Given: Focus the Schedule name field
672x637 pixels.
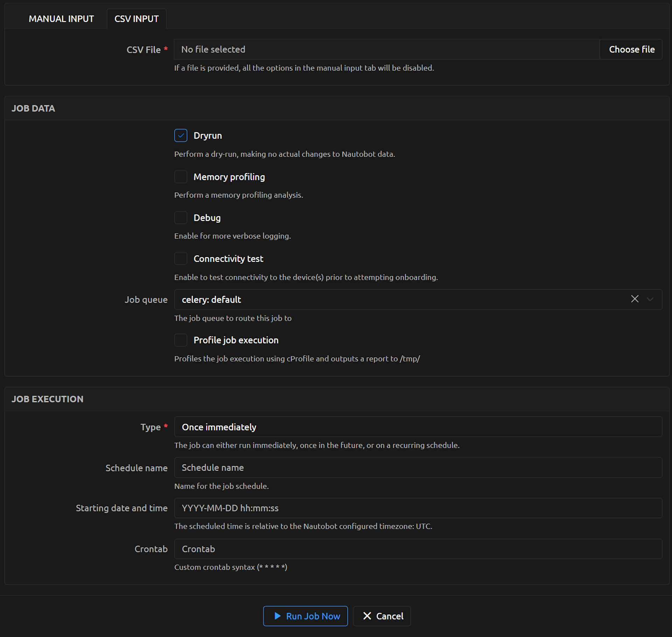Looking at the screenshot, I should pos(418,468).
